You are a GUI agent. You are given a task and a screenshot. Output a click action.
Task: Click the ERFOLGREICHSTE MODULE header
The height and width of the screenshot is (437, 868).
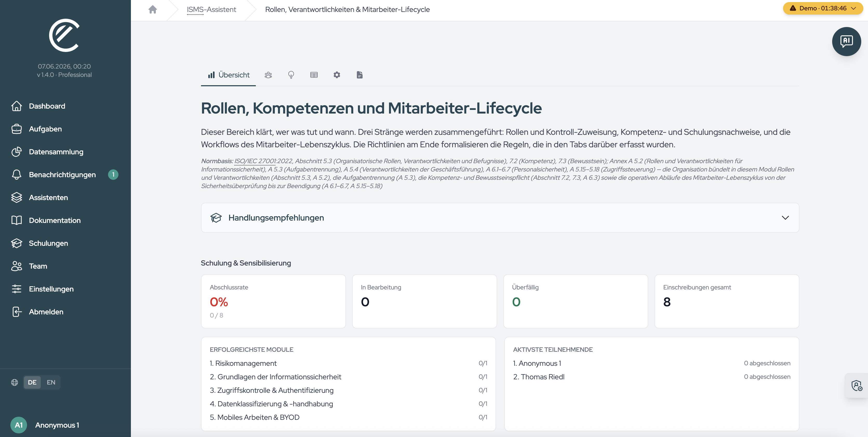(251, 350)
